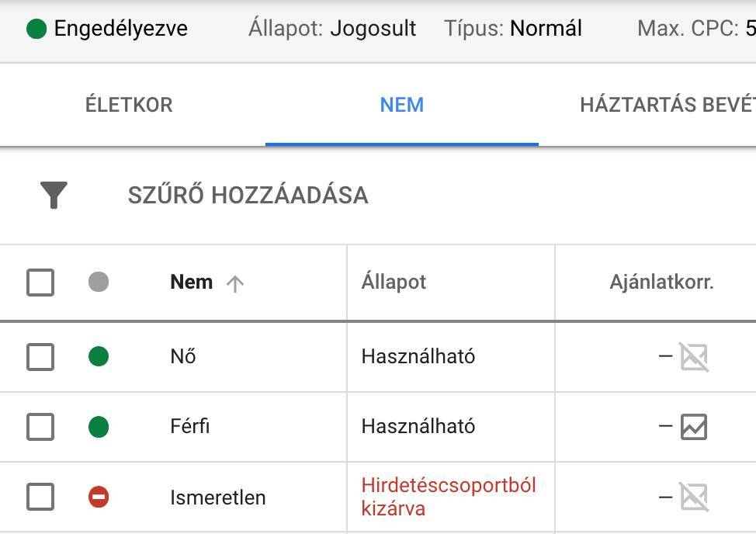756x534 pixels.
Task: Click the green Engedélyezve status dot
Action: click(36, 29)
